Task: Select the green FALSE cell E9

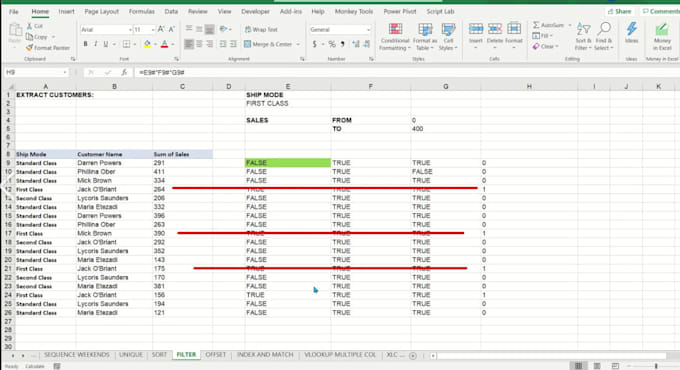Action: point(288,163)
